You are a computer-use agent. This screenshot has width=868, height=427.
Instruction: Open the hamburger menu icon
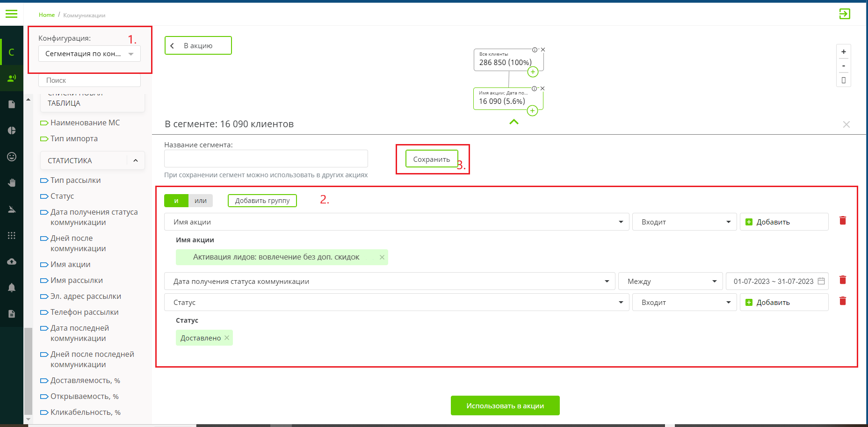pyautogui.click(x=11, y=14)
